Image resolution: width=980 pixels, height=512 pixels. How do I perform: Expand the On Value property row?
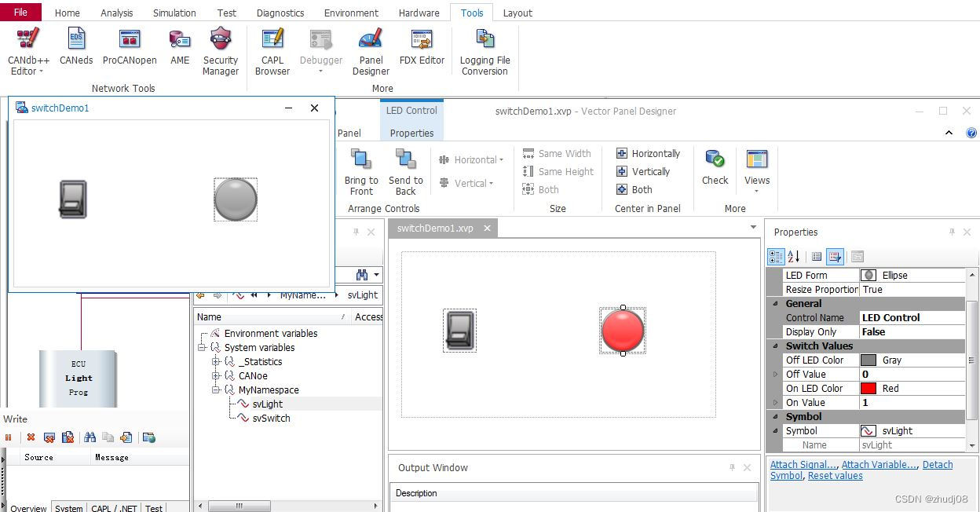point(776,403)
